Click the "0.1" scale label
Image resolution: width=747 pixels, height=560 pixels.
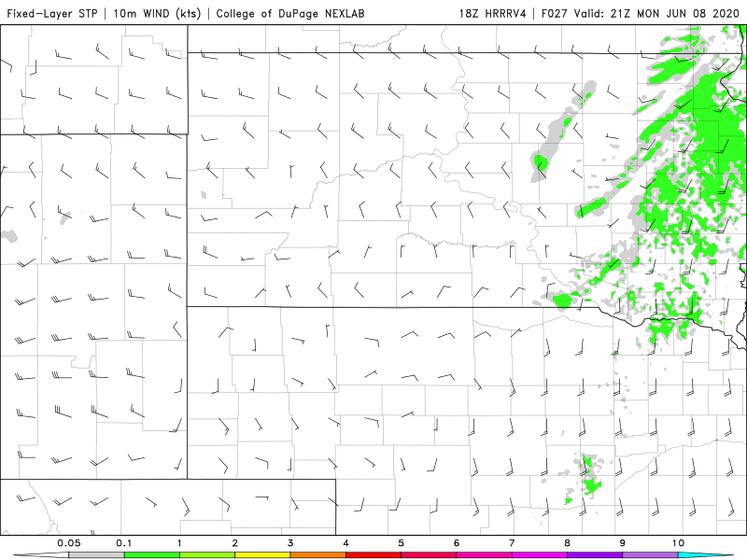click(124, 543)
